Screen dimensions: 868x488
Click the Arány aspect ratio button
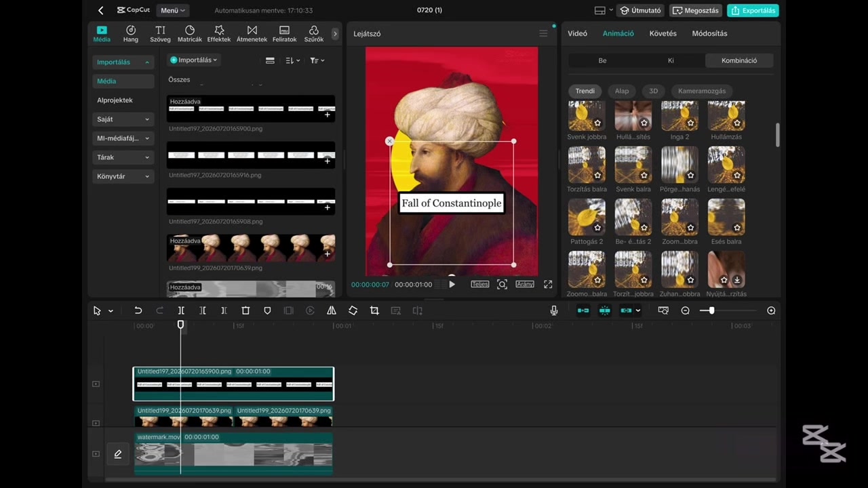[525, 285]
